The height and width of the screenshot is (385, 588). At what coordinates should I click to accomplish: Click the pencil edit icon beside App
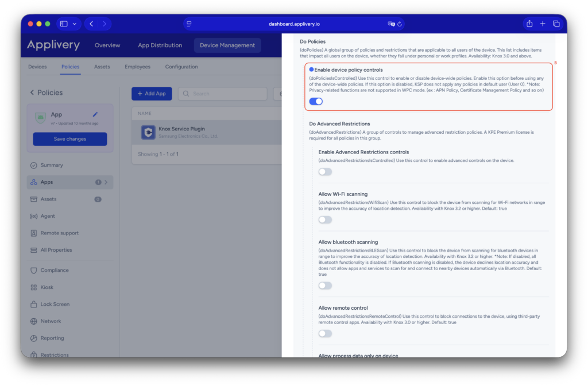(95, 114)
